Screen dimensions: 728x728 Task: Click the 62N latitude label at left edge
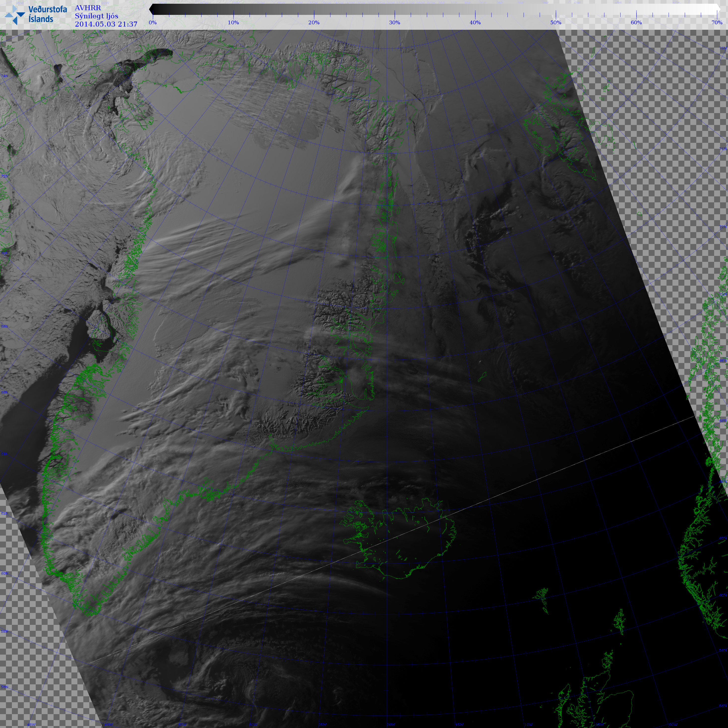(4, 514)
